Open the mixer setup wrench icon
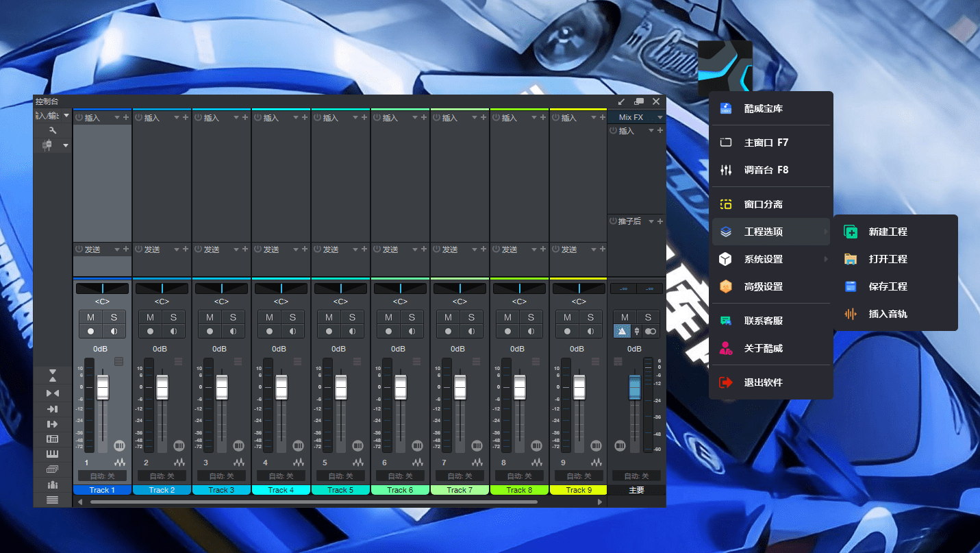This screenshot has height=553, width=980. [x=53, y=130]
